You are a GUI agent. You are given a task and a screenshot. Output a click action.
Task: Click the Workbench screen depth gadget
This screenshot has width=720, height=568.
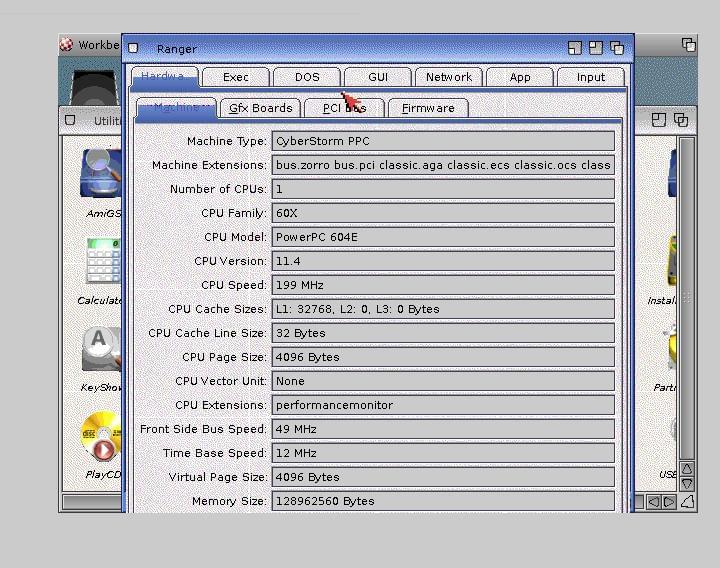pyautogui.click(x=689, y=45)
